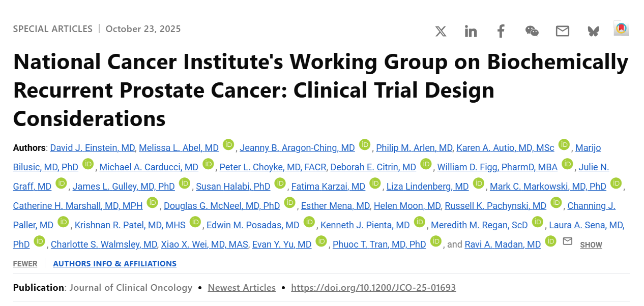
Task: Click the Special Articles section label
Action: [x=53, y=29]
